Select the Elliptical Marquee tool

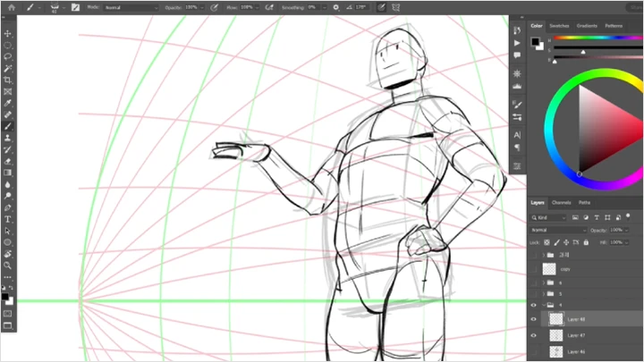click(x=8, y=46)
